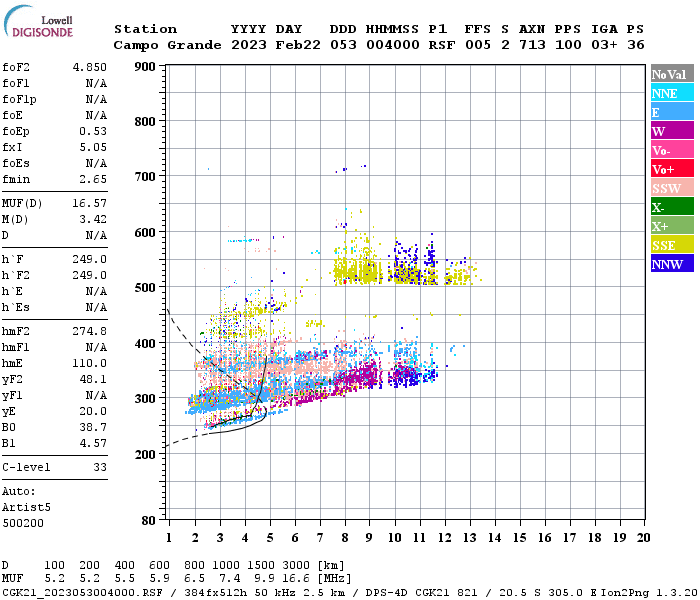The height and width of the screenshot is (600, 700).
Task: Click the hmF2 value 274.8
Action: pyautogui.click(x=90, y=331)
